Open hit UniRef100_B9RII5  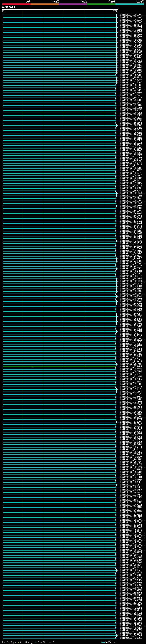[131, 25]
